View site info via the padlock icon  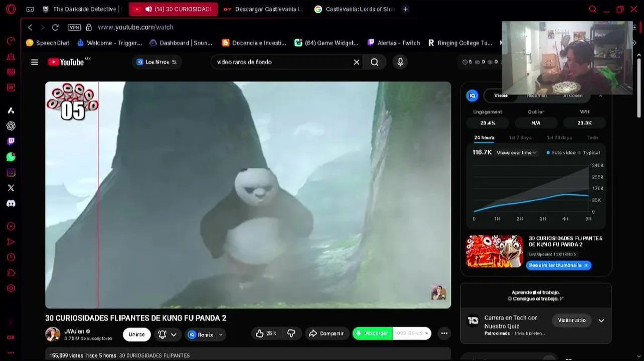[x=89, y=27]
